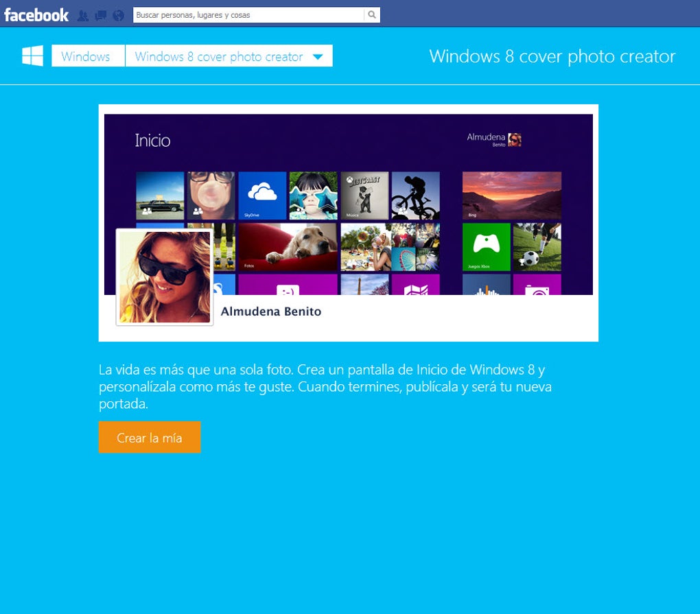Open the Fotos tile with dog
Viewport: 700px width, 614px height.
(288, 247)
